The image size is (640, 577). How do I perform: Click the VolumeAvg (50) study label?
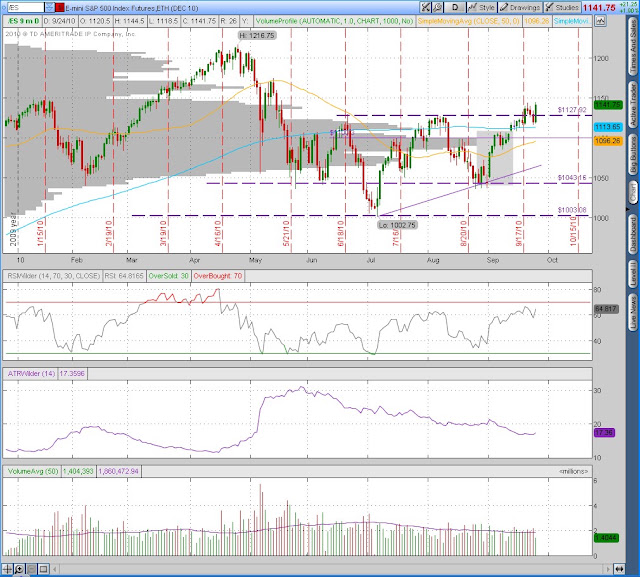tap(33, 471)
